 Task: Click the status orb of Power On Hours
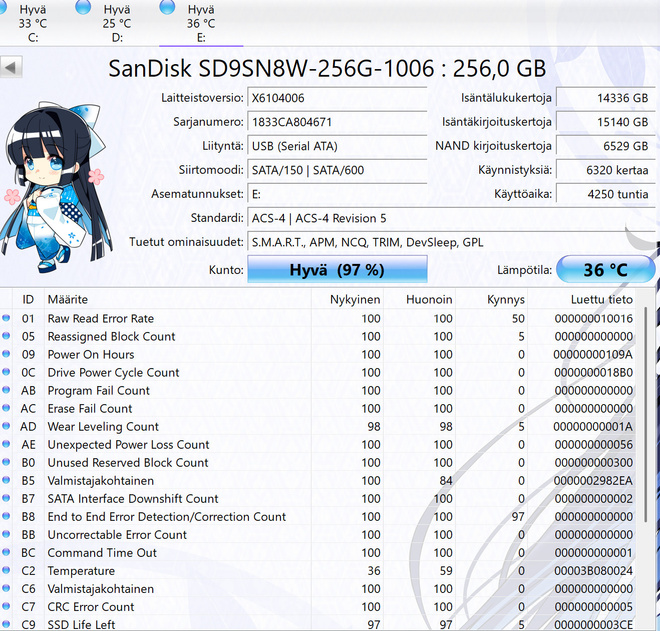[x=6, y=354]
